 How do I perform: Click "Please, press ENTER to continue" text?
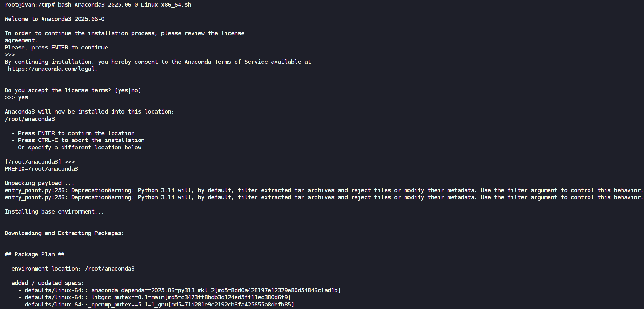[x=56, y=48]
